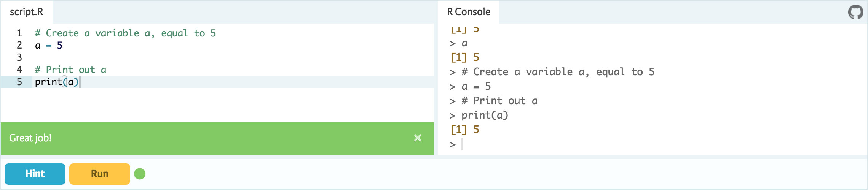Click line number 2 in editor gutter
Screen dimensions: 868x190
[x=19, y=46]
